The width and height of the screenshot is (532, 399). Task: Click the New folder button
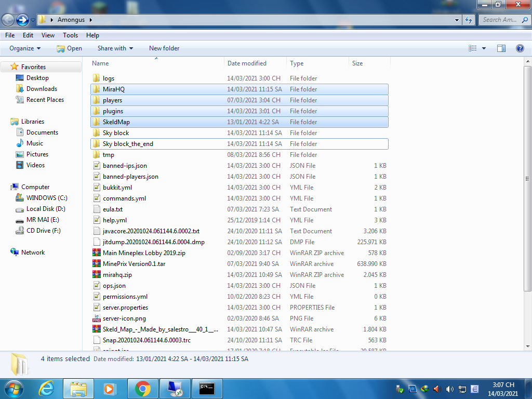164,48
